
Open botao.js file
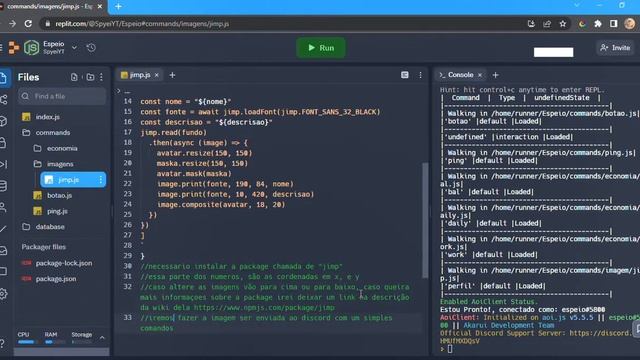[59, 196]
